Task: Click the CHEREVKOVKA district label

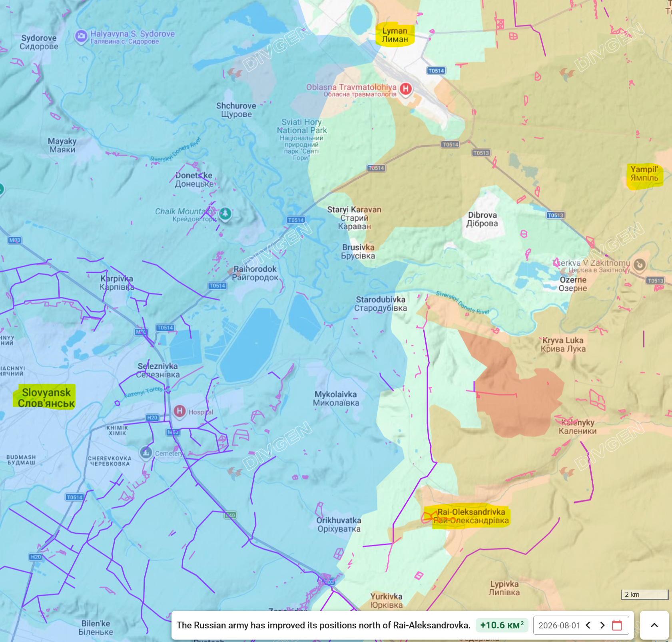Action: [110, 461]
